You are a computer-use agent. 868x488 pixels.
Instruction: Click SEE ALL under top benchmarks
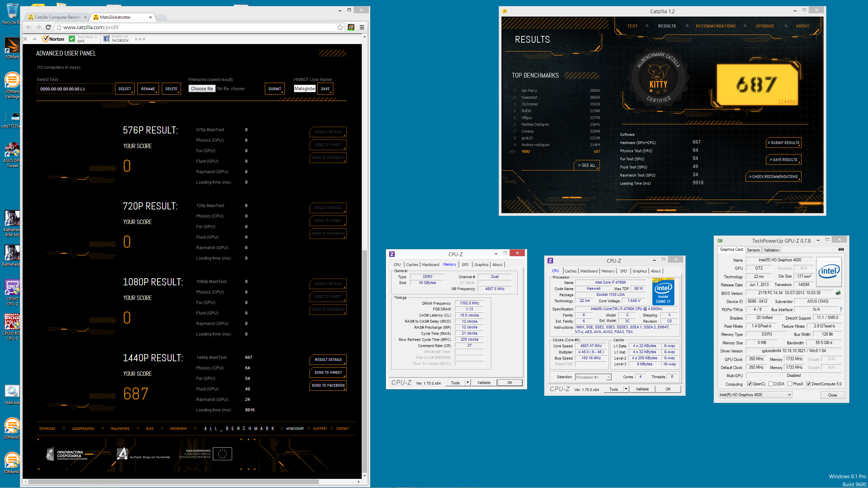[x=587, y=165]
